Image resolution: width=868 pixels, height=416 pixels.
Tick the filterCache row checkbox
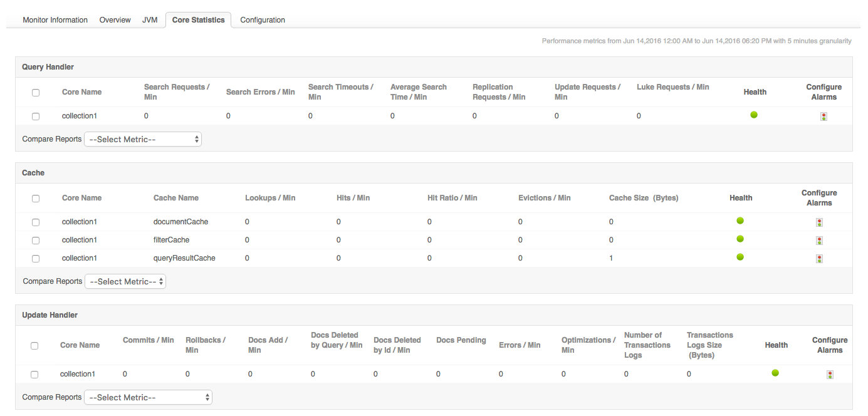(x=36, y=241)
